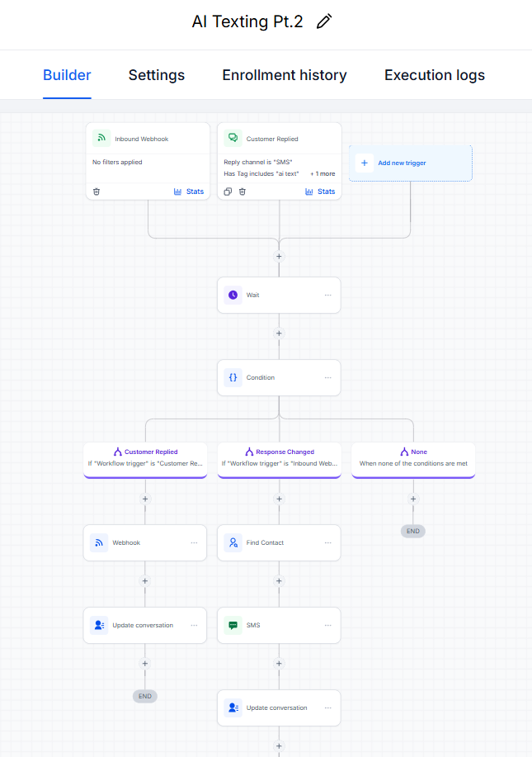Add a step under Response Changed branch
This screenshot has height=757, width=532.
point(279,499)
